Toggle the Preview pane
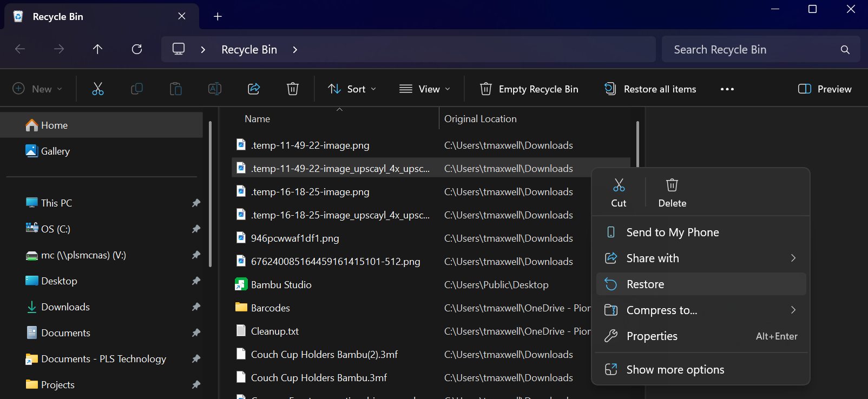The width and height of the screenshot is (868, 399). (824, 89)
